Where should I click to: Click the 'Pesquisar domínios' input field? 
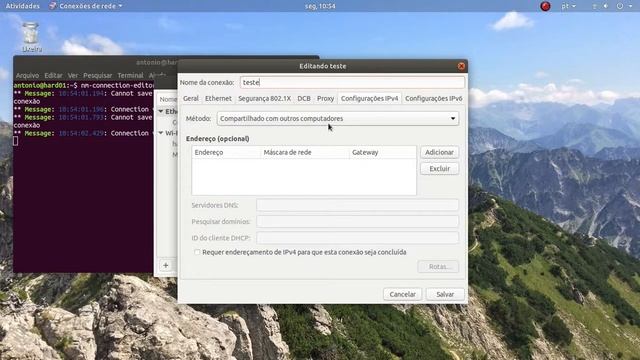tap(358, 222)
